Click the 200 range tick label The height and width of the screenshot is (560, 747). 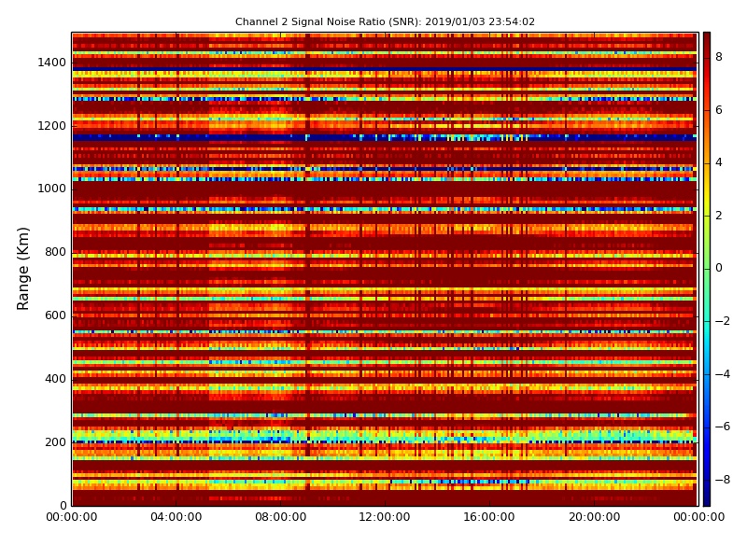[x=55, y=441]
